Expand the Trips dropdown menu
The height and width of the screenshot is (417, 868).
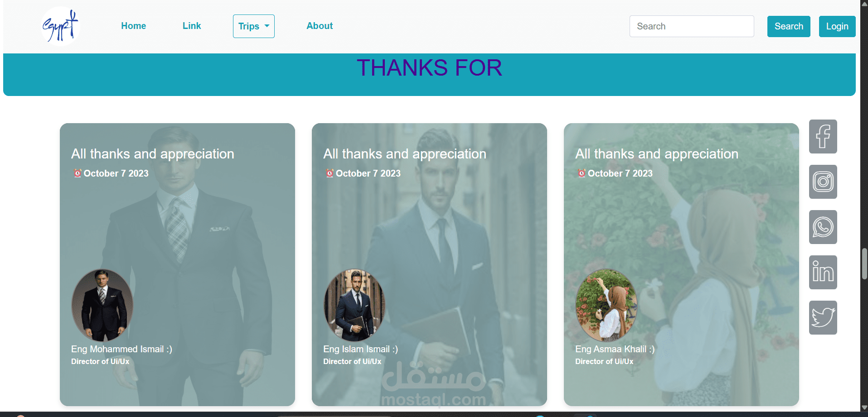[x=253, y=26]
